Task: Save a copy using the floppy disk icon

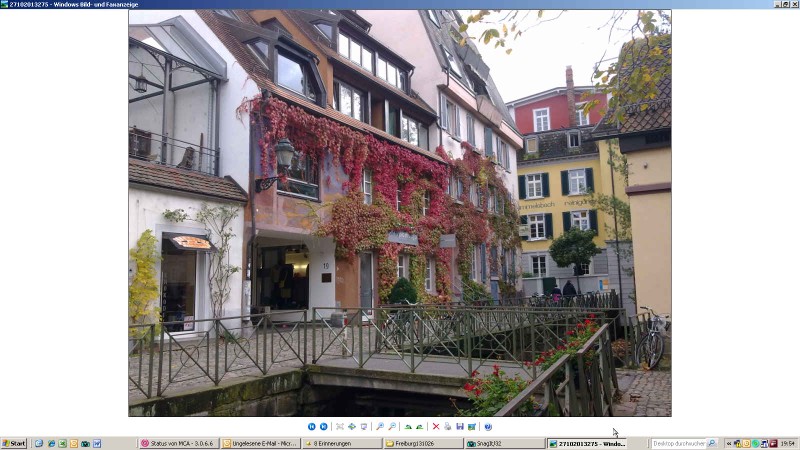Action: 460,427
